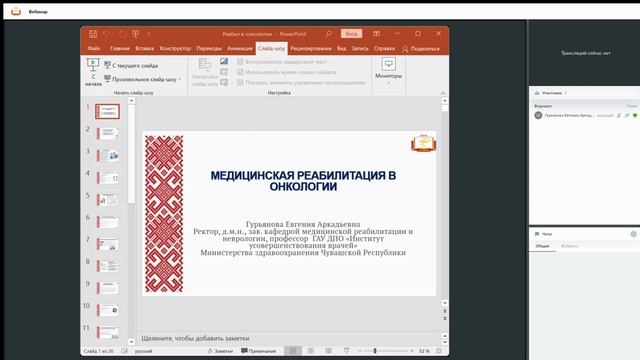The image size is (640, 360).
Task: Open the Конструктор ribbon tab
Action: (x=175, y=48)
